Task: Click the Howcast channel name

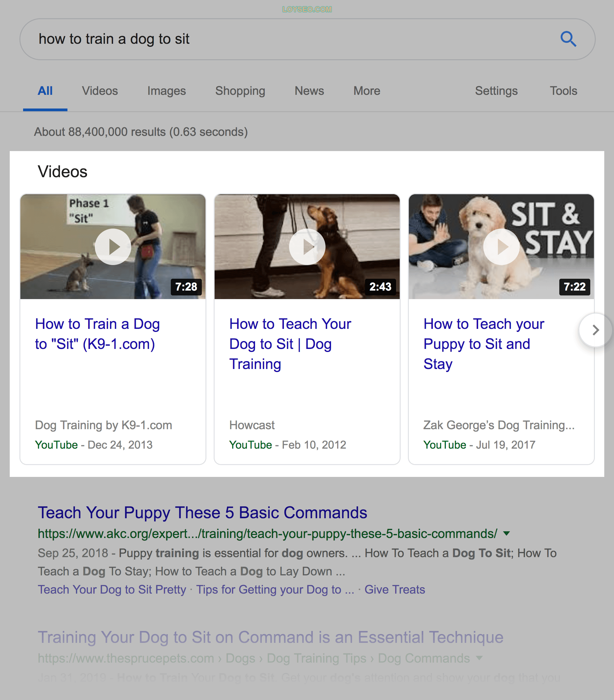Action: click(x=252, y=425)
